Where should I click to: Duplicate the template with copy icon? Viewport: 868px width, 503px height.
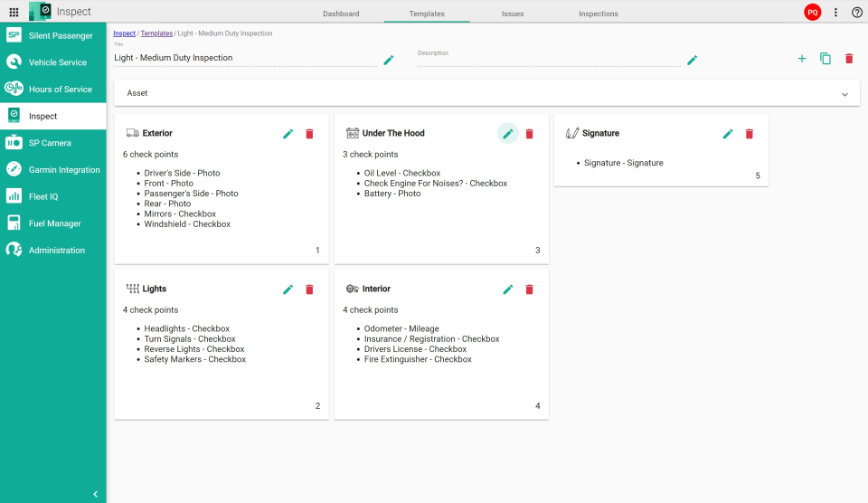coord(826,58)
